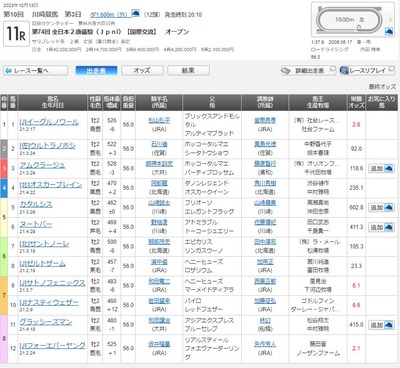
Task: Open horse page for カタルシス
Action: pos(36,204)
